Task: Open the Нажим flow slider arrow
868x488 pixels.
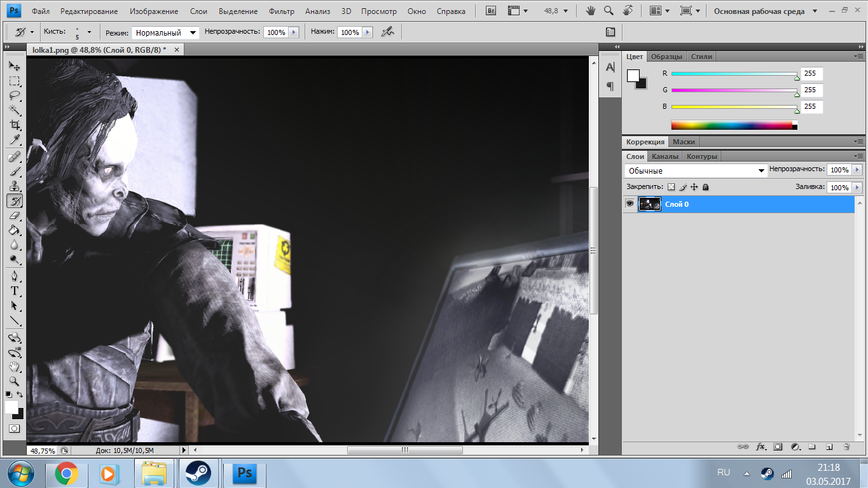Action: point(367,32)
